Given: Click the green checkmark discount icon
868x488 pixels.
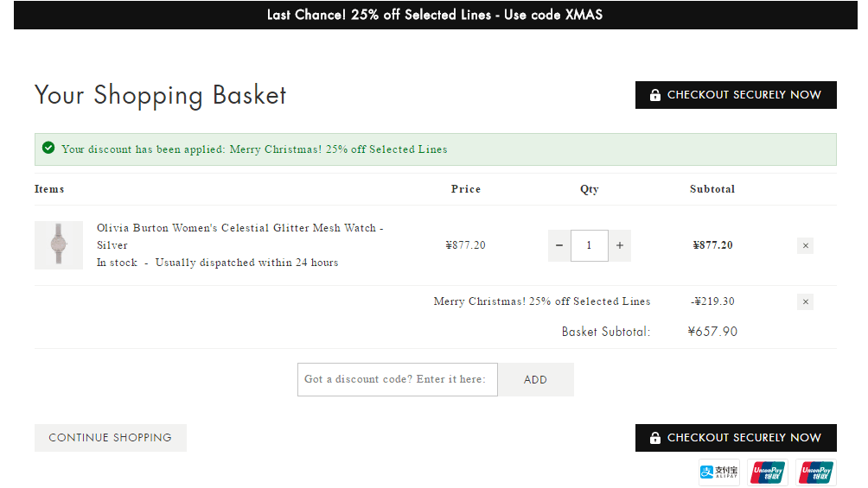Looking at the screenshot, I should click(48, 148).
